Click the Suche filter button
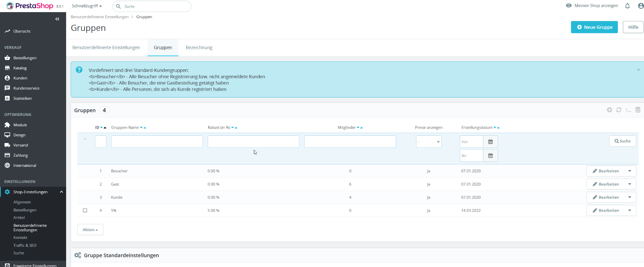 623,141
